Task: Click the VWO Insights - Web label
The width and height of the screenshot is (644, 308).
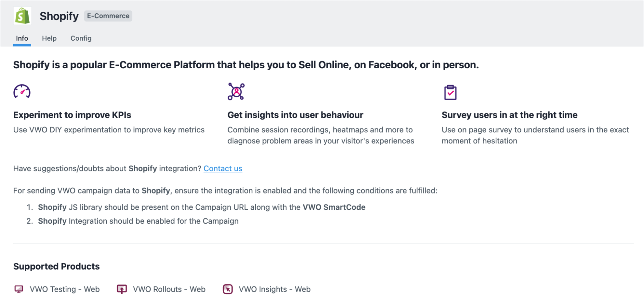Action: (x=275, y=289)
